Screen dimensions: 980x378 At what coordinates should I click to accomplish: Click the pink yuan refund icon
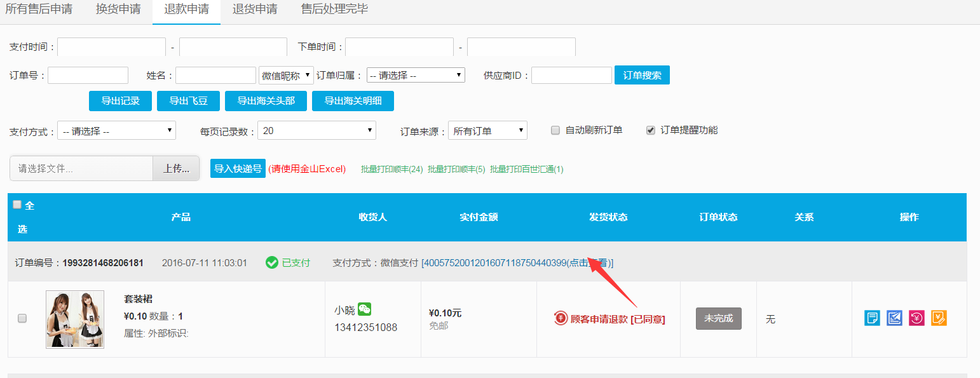coord(916,318)
